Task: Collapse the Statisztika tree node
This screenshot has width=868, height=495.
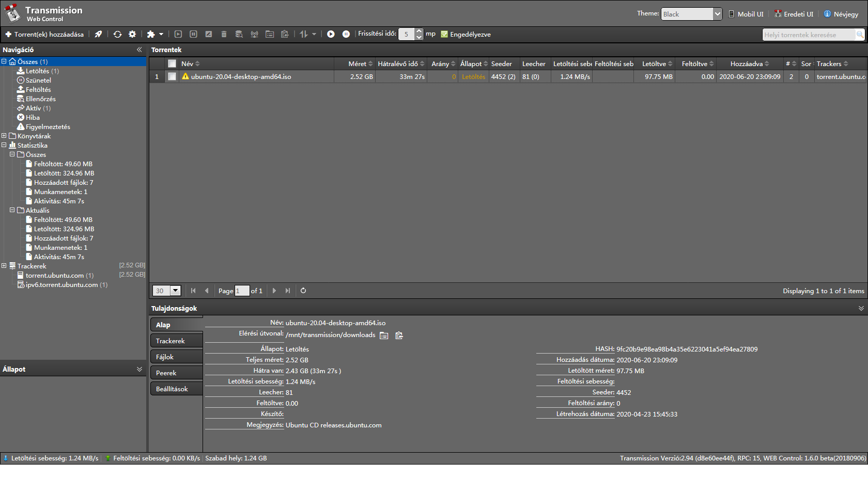Action: tap(4, 145)
